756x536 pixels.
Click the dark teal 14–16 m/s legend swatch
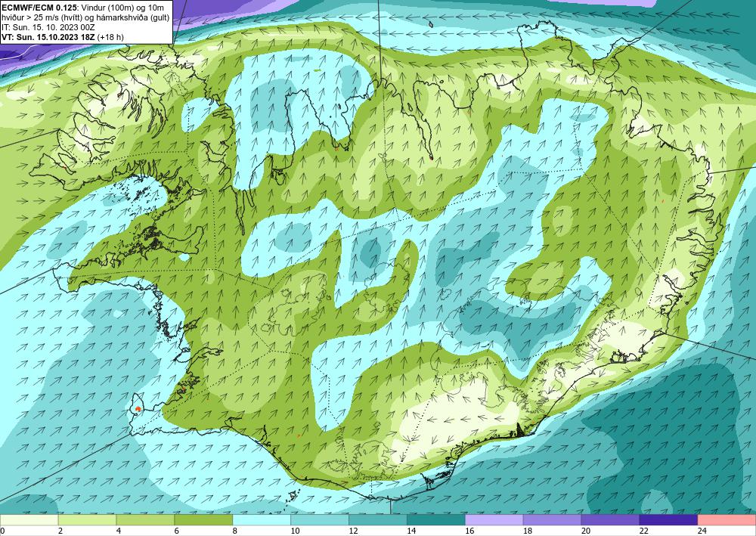tap(436, 520)
